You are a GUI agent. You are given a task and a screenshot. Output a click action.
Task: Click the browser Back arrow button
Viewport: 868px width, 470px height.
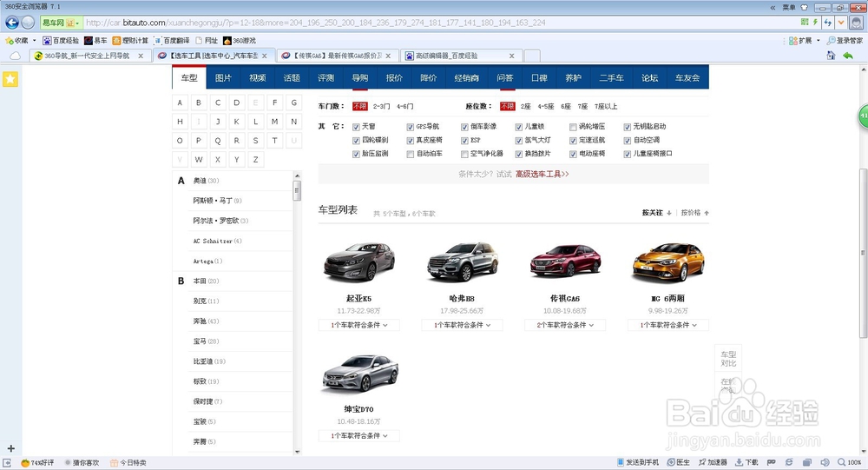point(11,23)
